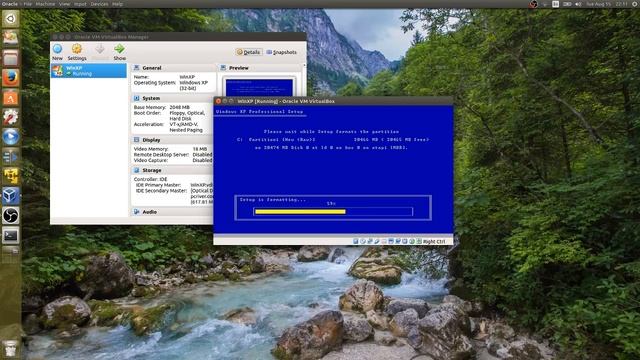Click the formatting progress bar in setup

tap(333, 211)
